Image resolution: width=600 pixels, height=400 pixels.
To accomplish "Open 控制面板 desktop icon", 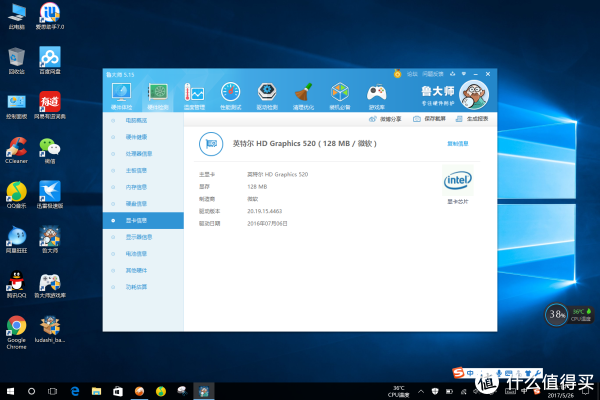I will 16,106.
